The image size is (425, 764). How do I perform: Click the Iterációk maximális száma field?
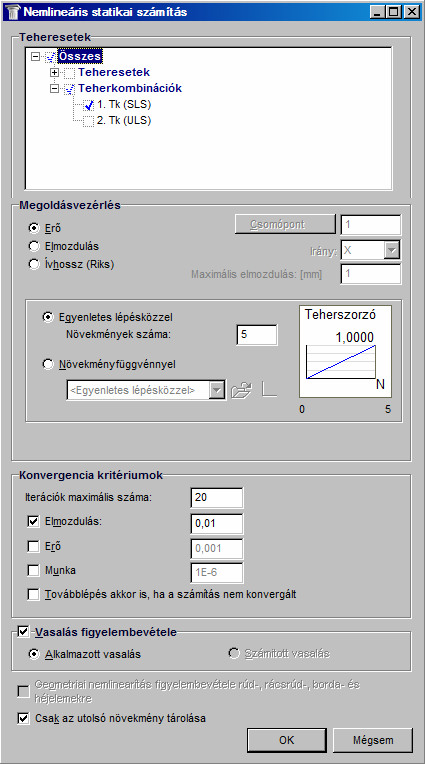coord(216,497)
